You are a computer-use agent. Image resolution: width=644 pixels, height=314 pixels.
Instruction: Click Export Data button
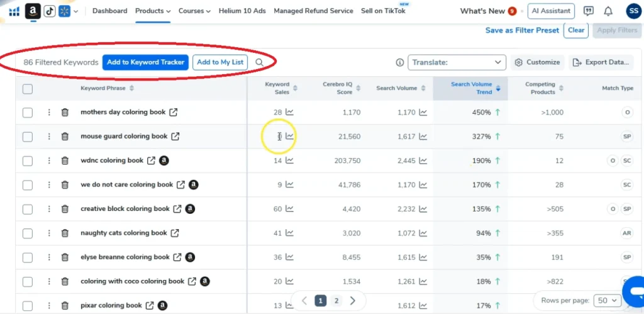click(601, 62)
